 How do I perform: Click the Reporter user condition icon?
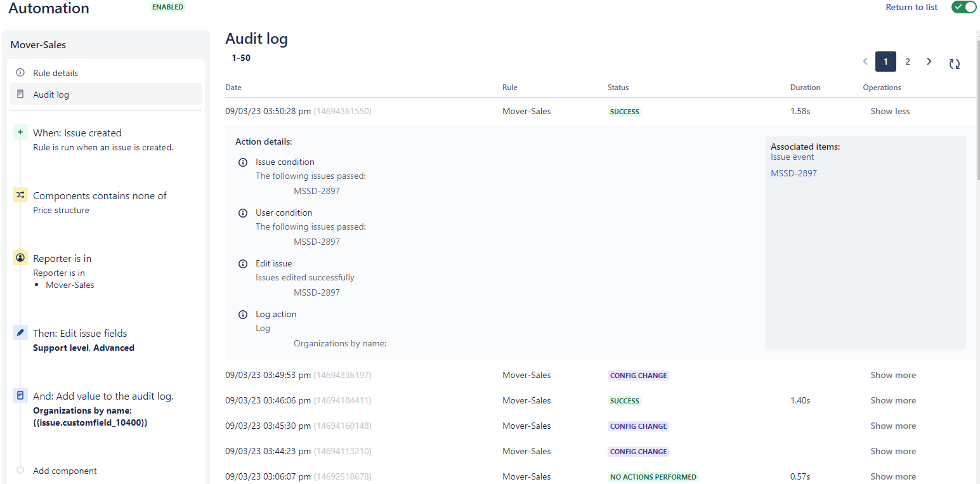(x=20, y=258)
